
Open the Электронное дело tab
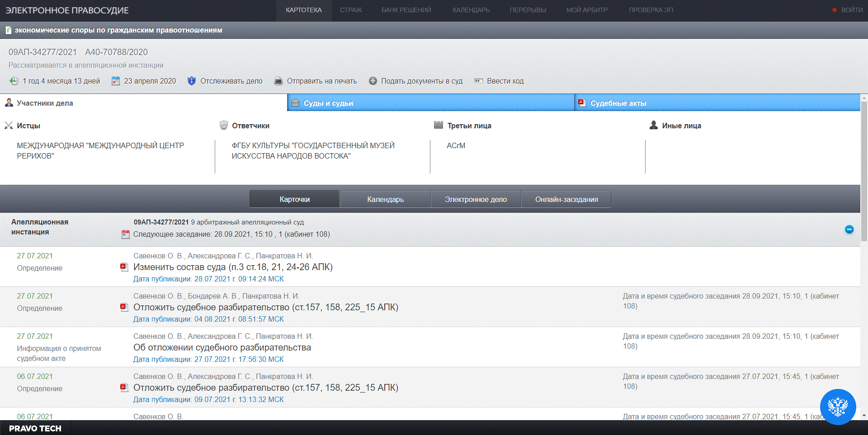click(476, 199)
